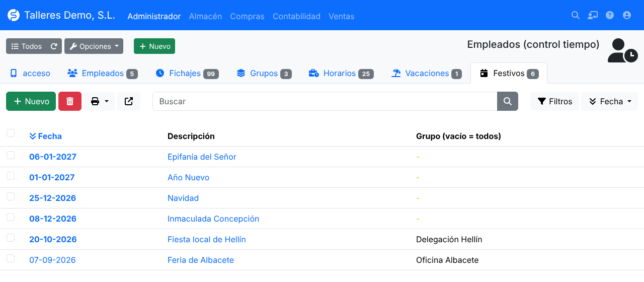Click the Descripción column header

click(x=191, y=136)
